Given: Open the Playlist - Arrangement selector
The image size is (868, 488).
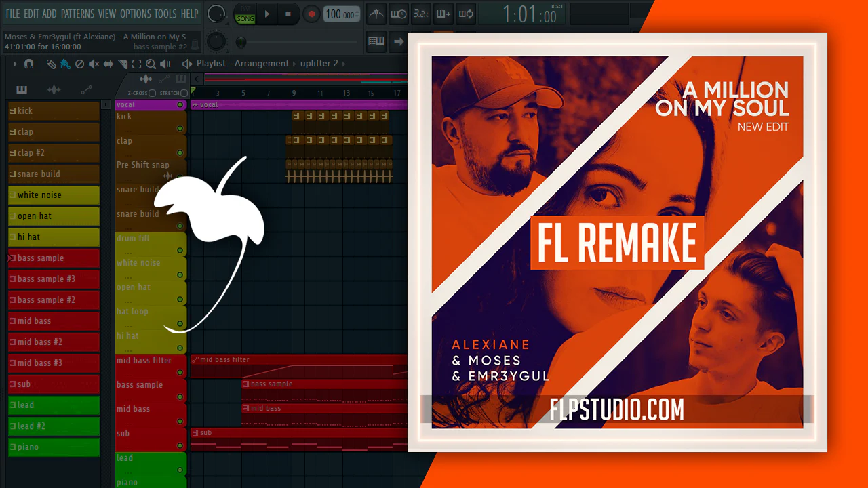Looking at the screenshot, I should click(243, 64).
